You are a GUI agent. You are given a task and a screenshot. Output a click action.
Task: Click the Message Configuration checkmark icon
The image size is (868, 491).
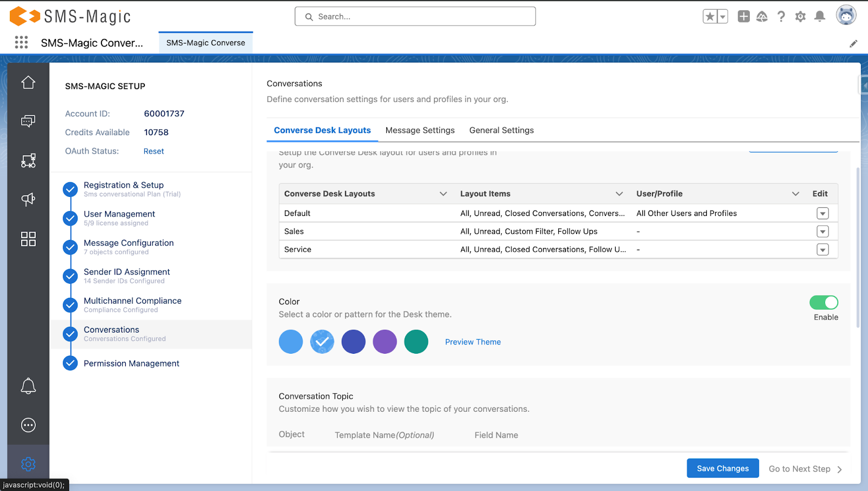[70, 247]
